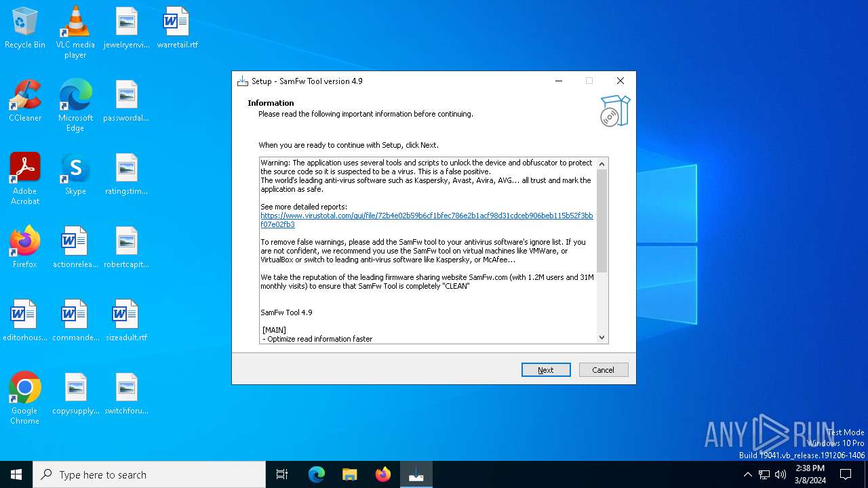Minimize the SamFw setup window

tap(559, 81)
